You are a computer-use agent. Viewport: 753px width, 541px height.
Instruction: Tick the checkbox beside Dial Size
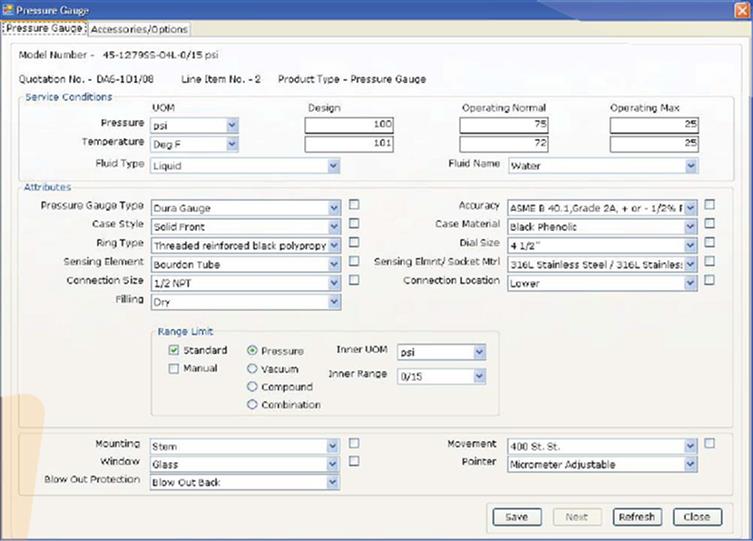pyautogui.click(x=709, y=242)
